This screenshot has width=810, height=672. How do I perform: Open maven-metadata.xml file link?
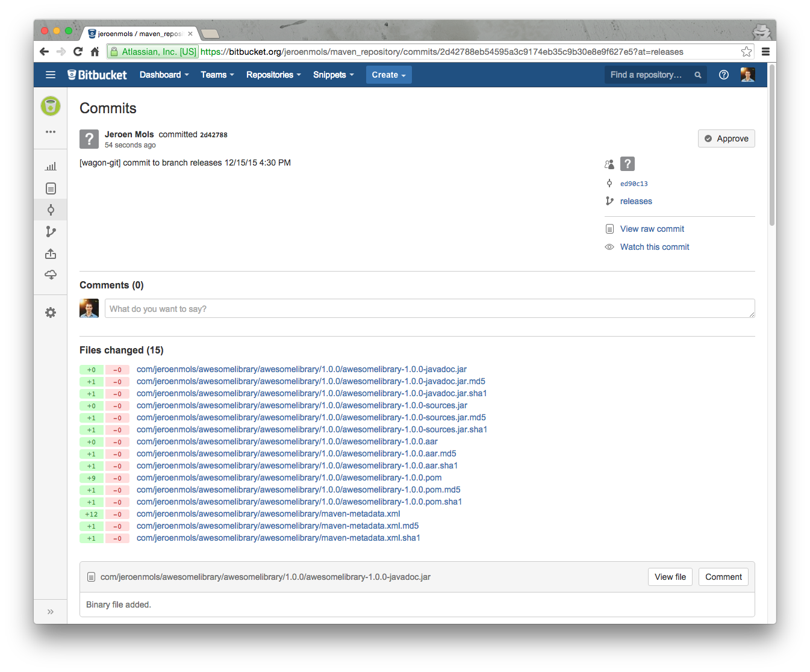(269, 514)
